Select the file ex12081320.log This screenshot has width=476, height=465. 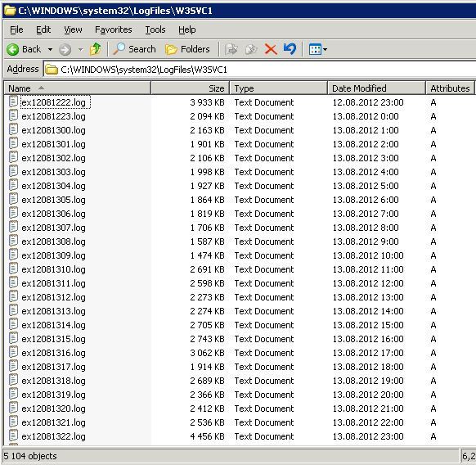click(53, 409)
